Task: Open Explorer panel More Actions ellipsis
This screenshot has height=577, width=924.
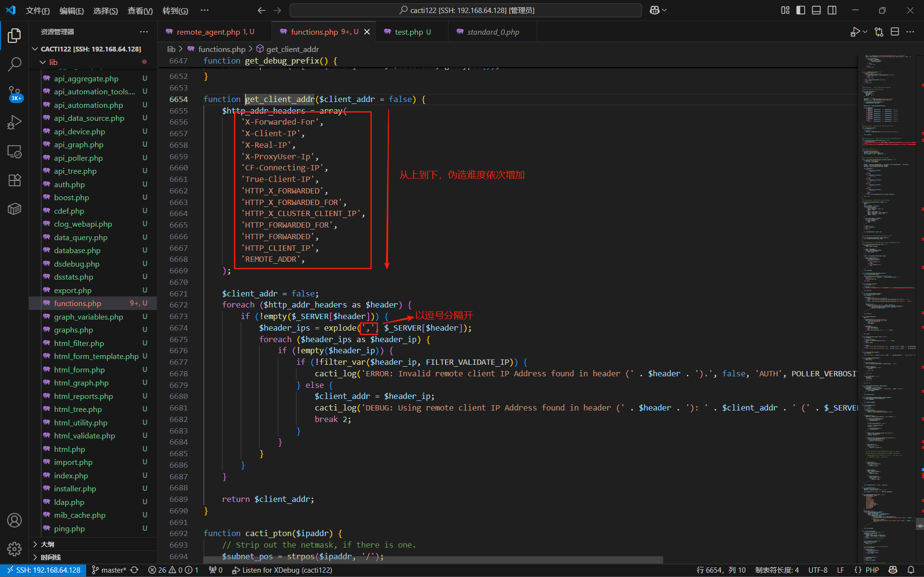Action: point(144,32)
